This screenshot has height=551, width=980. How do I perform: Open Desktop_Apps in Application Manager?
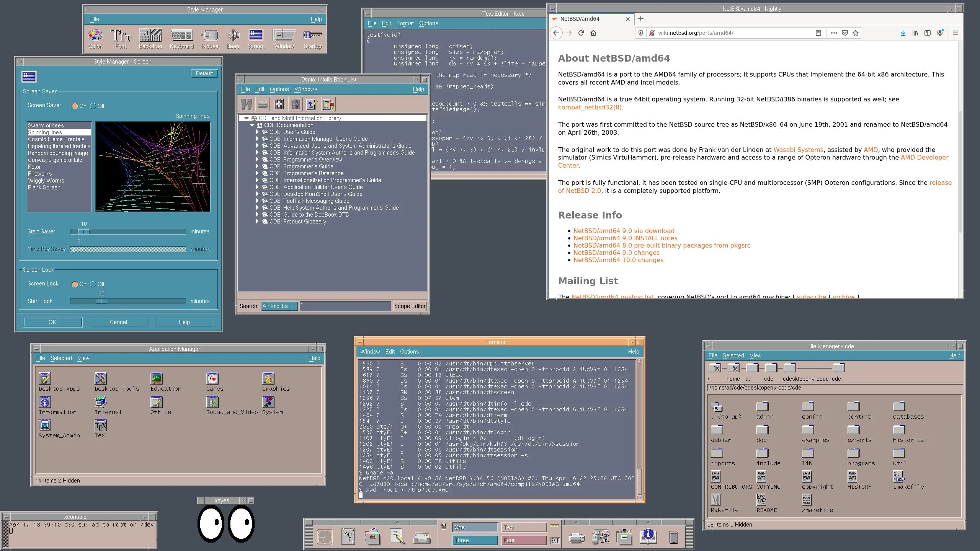point(59,382)
